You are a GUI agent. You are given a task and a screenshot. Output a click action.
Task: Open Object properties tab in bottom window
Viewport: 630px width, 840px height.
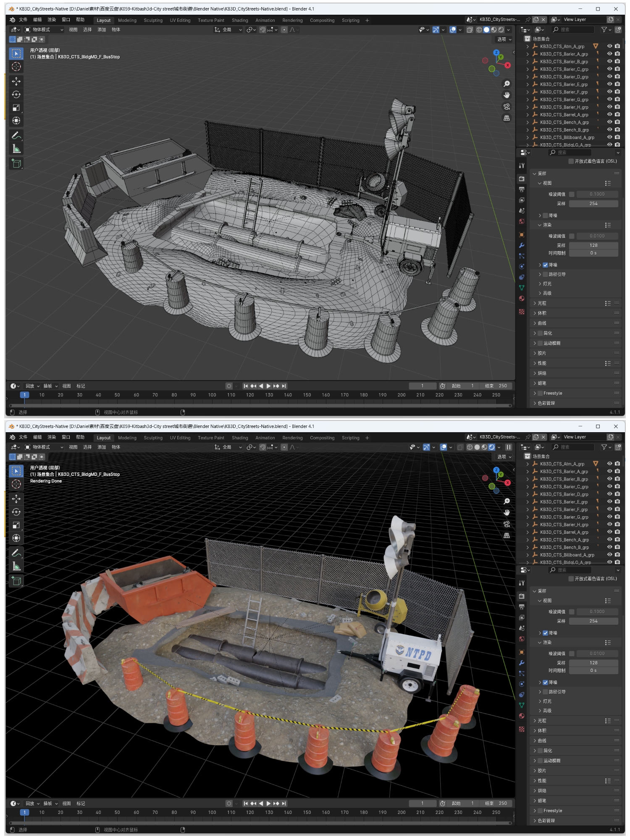tap(522, 652)
